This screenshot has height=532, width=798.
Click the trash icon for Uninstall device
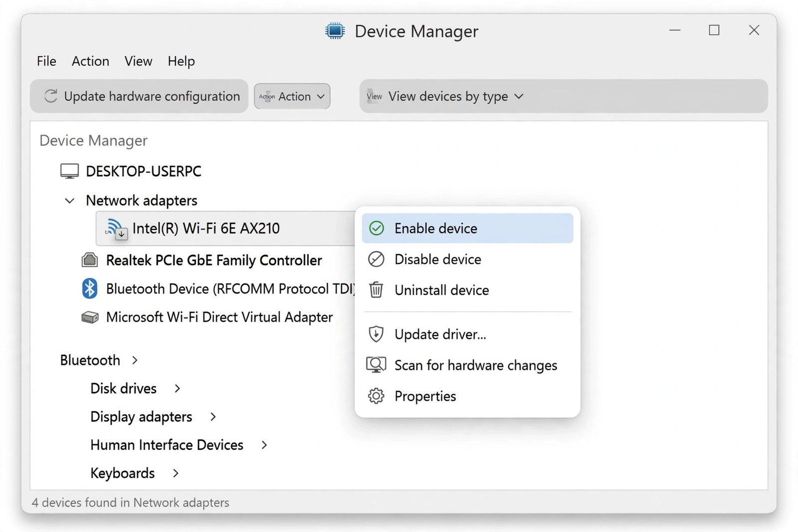376,290
